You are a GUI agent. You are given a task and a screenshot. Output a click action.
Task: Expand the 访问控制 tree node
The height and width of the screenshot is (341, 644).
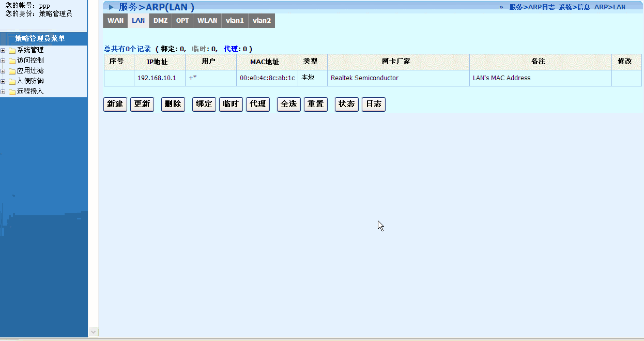[3, 61]
